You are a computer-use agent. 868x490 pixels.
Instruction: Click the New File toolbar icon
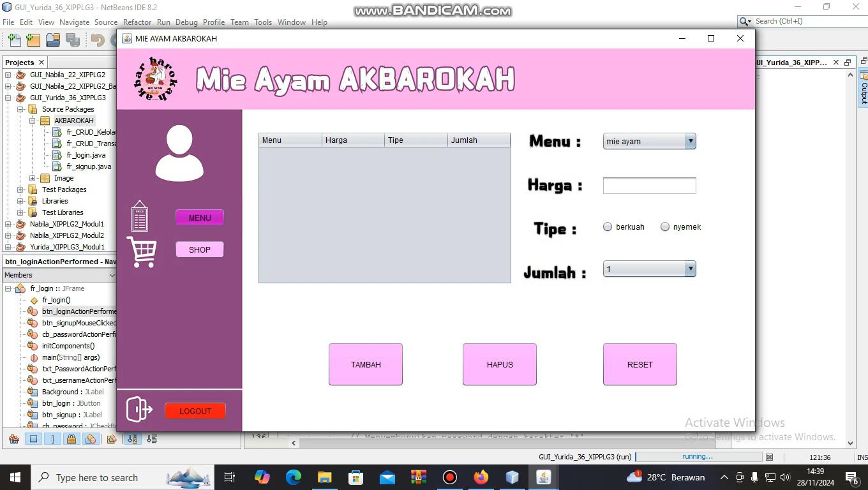14,40
